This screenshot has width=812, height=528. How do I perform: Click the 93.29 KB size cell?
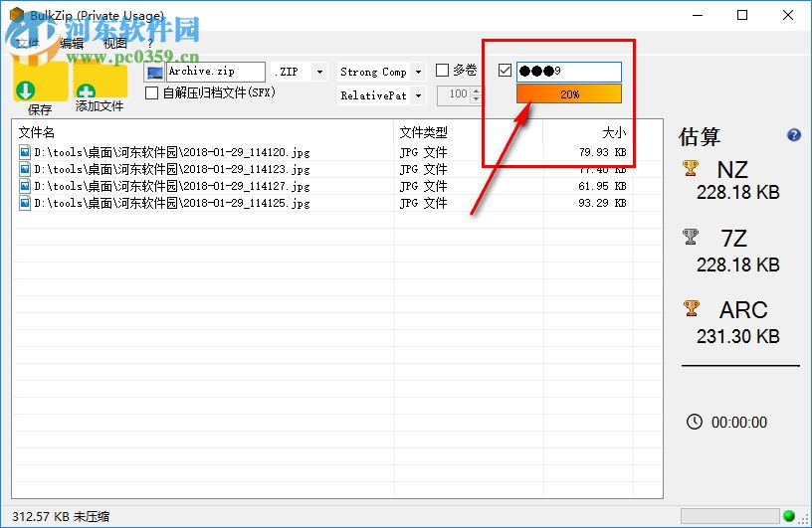click(x=602, y=203)
